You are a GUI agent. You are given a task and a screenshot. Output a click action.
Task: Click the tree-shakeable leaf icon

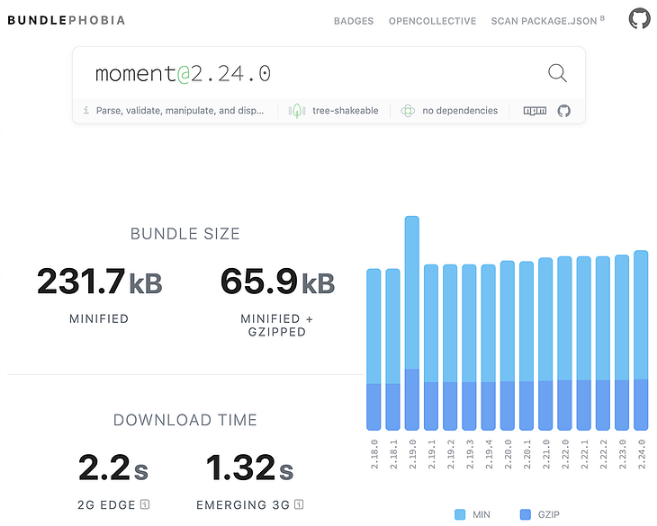pos(297,111)
